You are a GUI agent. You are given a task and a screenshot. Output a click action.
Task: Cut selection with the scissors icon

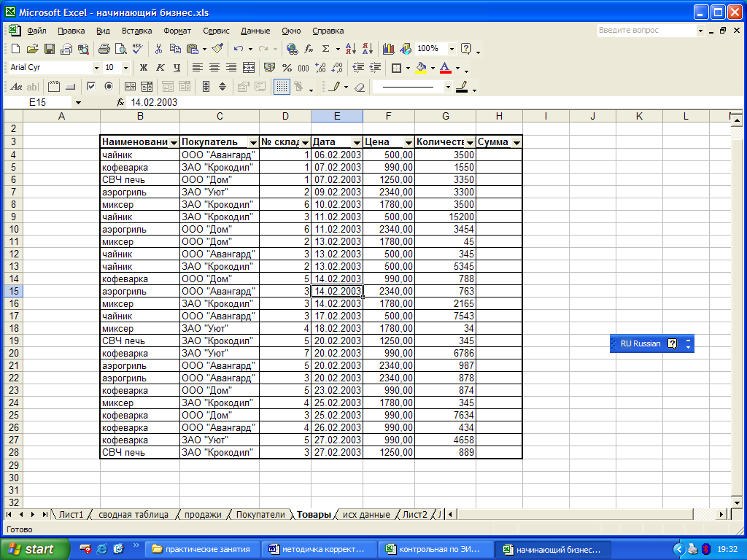pyautogui.click(x=158, y=49)
